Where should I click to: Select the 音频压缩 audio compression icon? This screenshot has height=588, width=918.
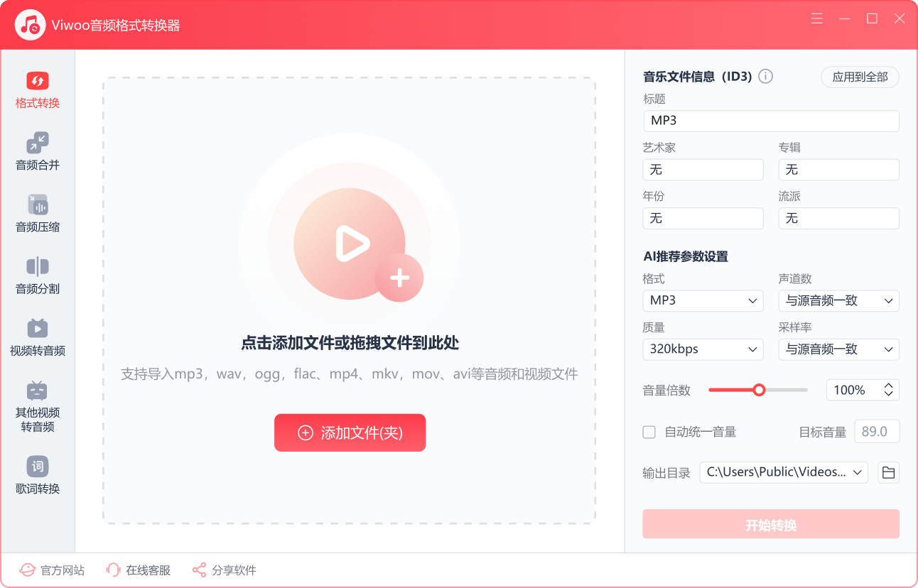[x=38, y=205]
